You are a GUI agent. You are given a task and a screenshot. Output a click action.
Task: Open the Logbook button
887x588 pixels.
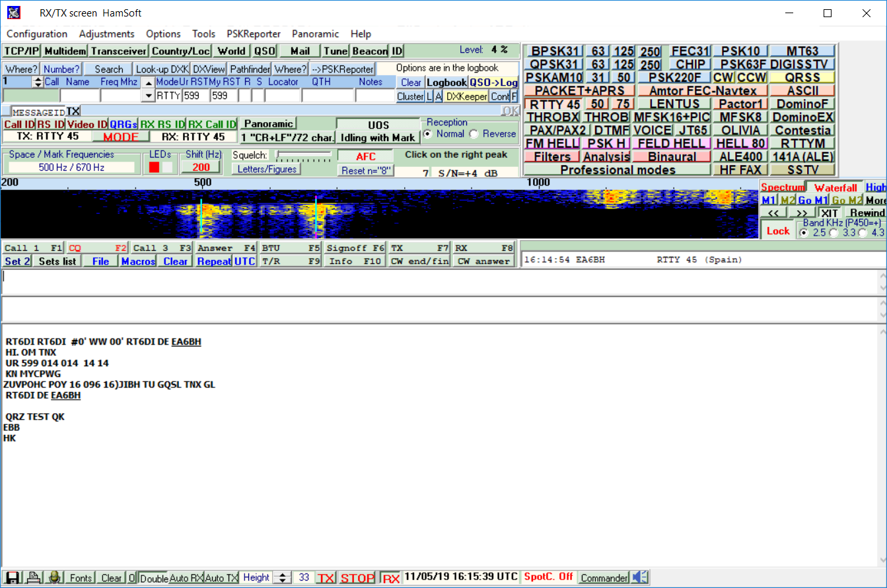446,82
